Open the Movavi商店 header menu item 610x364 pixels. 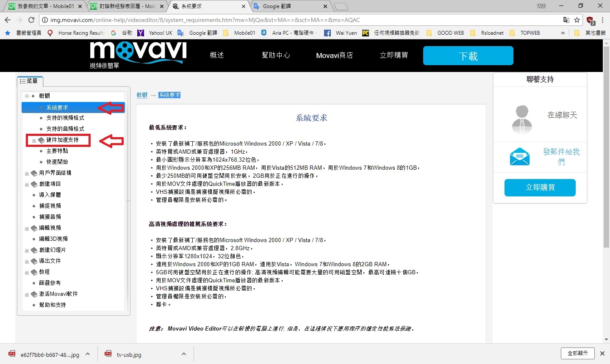click(x=334, y=55)
